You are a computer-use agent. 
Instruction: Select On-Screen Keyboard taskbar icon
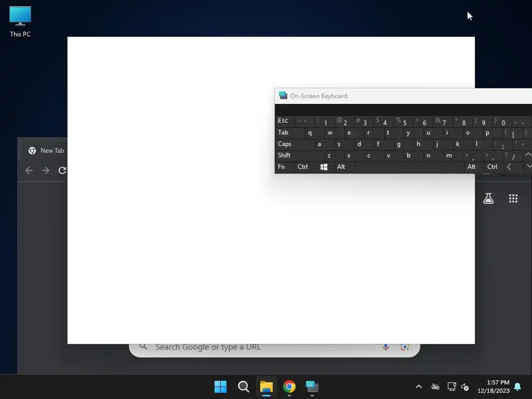click(x=312, y=387)
